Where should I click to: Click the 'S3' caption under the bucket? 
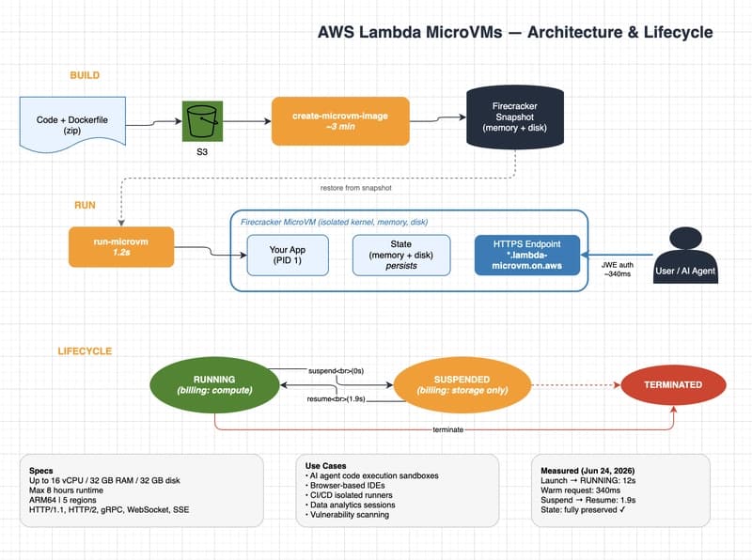202,152
